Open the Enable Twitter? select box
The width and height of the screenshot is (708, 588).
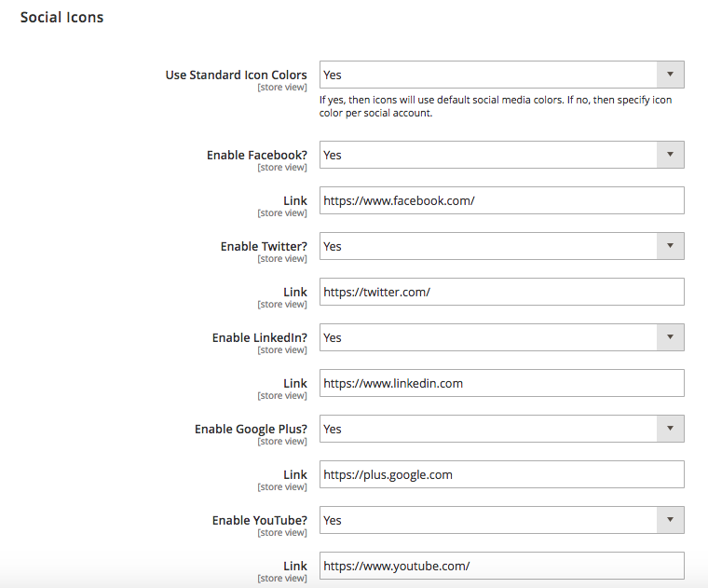point(501,246)
